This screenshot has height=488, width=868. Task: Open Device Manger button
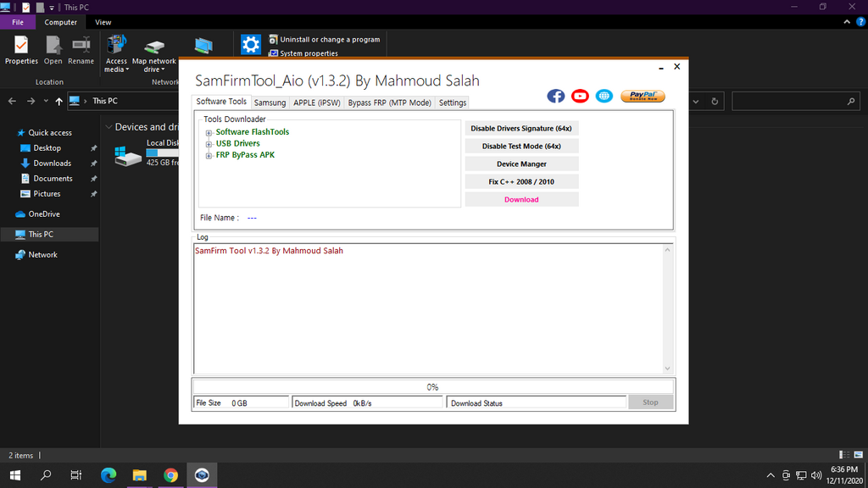[521, 164]
